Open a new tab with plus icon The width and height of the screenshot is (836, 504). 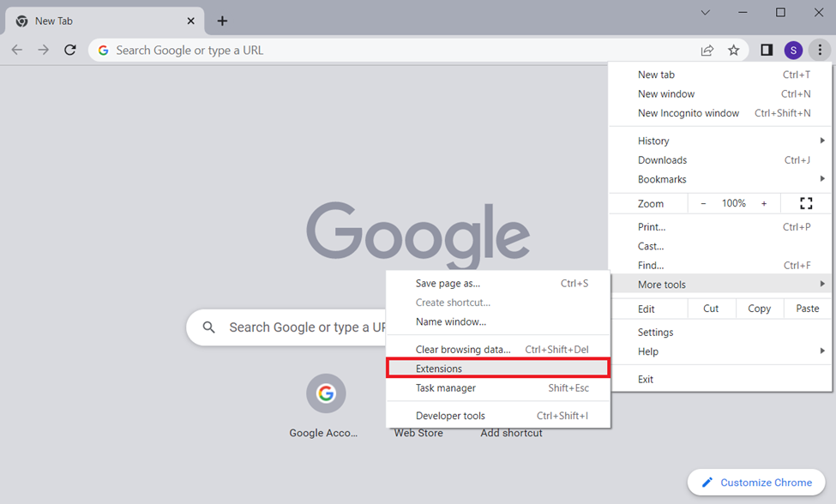pyautogui.click(x=222, y=21)
